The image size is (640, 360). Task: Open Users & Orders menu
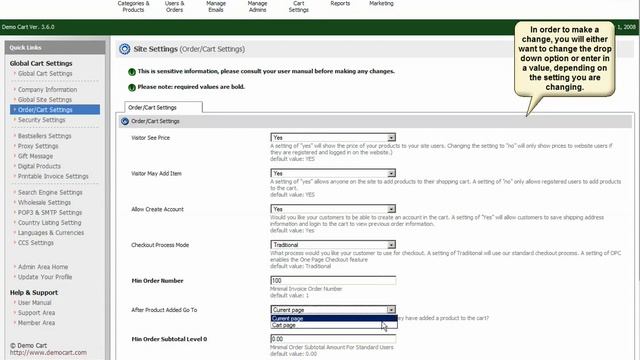click(174, 7)
